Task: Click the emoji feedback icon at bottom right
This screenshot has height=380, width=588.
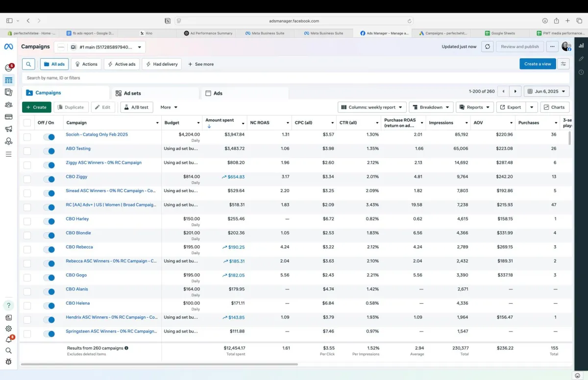Action: coord(577,375)
